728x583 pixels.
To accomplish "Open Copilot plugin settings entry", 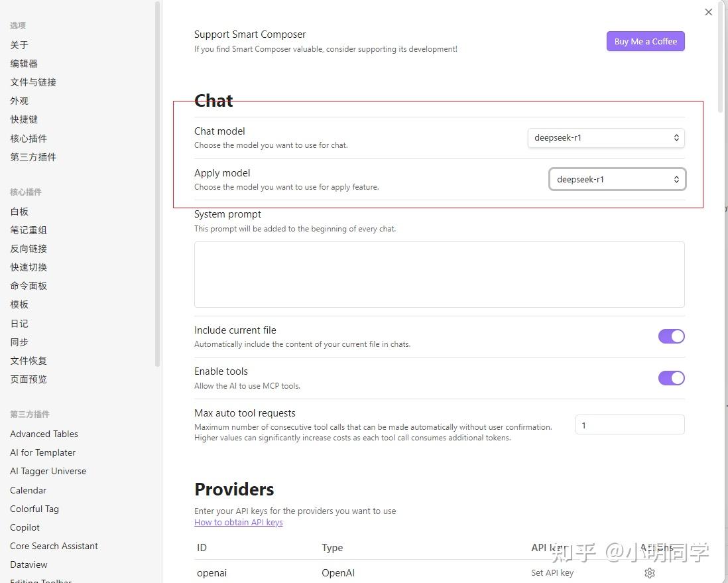I will (x=25, y=527).
